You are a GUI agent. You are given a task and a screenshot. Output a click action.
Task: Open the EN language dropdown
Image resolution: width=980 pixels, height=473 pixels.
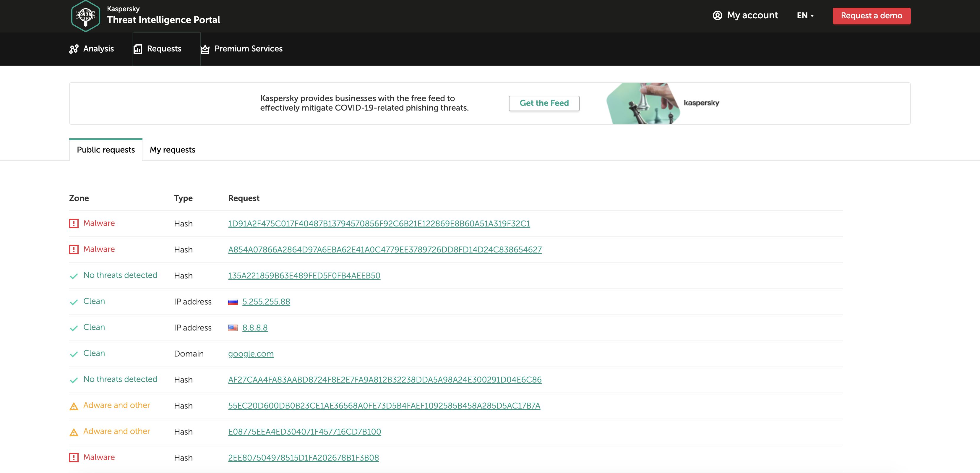coord(806,16)
